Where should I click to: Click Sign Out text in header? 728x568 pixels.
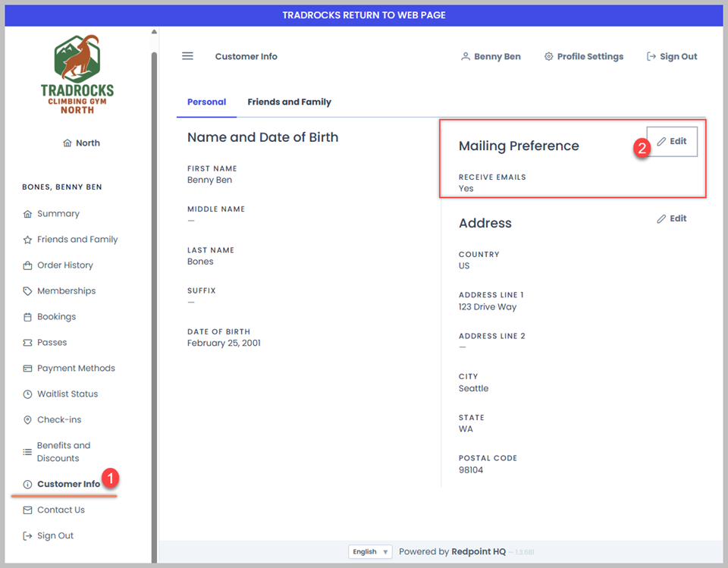678,57
